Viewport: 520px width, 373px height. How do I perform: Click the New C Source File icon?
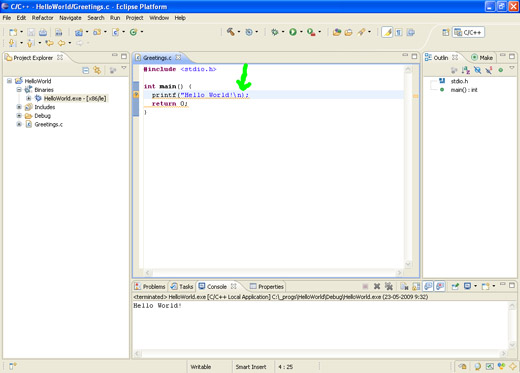pyautogui.click(x=115, y=32)
